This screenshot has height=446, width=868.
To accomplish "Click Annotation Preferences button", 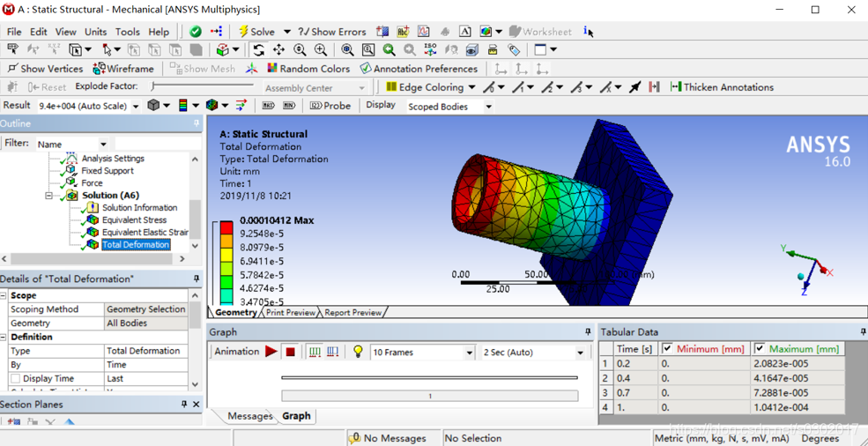I will coord(419,69).
